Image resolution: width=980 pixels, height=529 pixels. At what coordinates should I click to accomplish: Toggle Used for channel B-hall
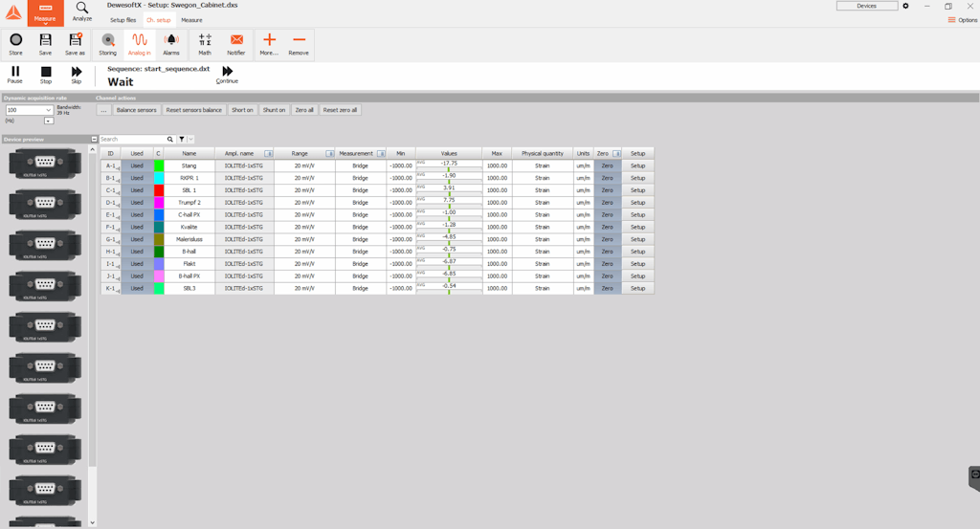137,252
